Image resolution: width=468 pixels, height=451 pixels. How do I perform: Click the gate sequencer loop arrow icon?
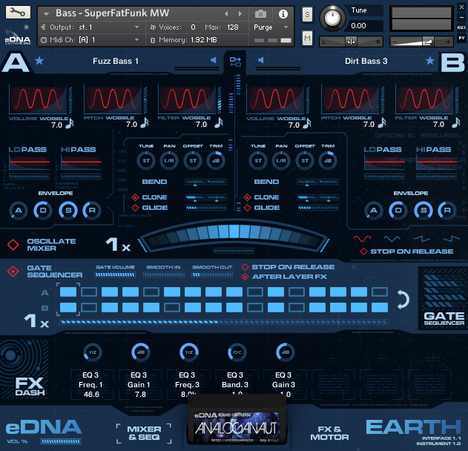(x=403, y=299)
